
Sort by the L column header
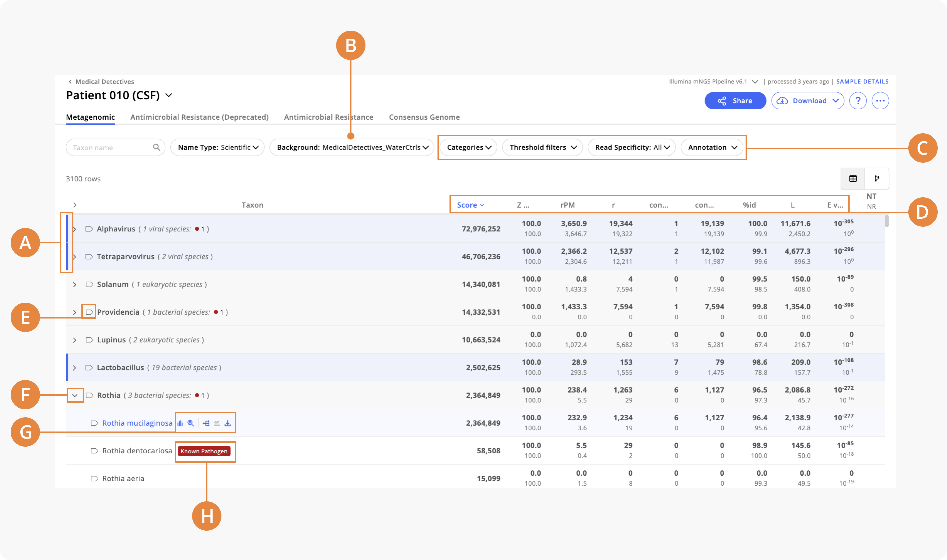point(793,205)
